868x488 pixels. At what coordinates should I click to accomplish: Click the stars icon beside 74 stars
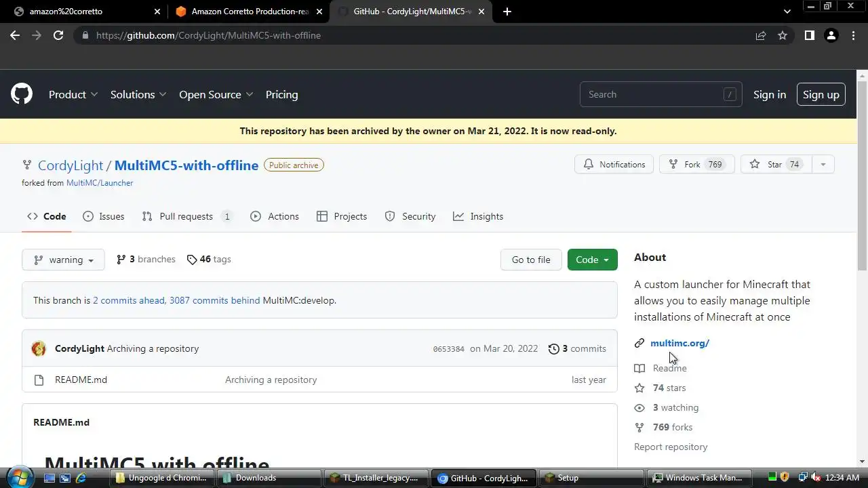(x=639, y=388)
